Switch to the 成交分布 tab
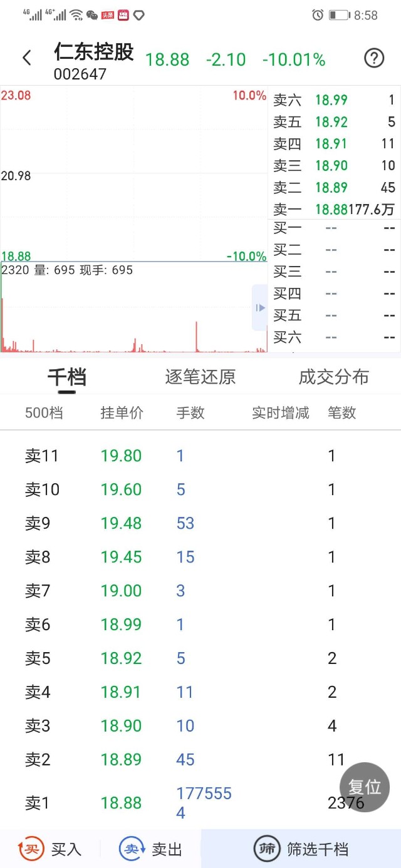The width and height of the screenshot is (401, 868). (x=333, y=377)
